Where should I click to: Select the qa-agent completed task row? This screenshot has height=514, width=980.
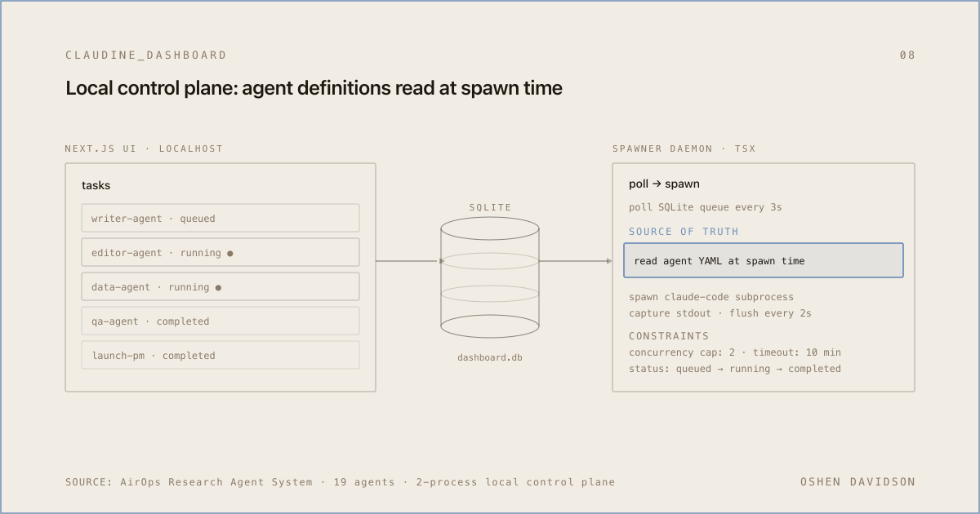tap(220, 321)
